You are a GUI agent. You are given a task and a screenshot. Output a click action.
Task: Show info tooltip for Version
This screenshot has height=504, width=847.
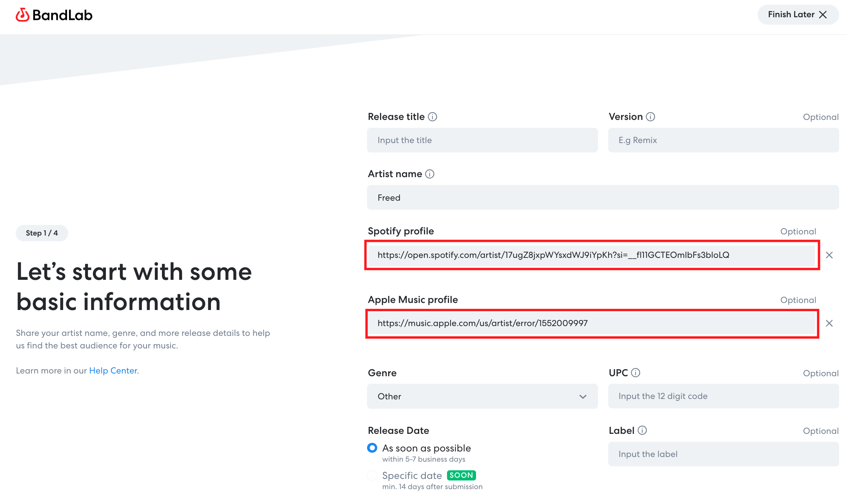[x=651, y=117]
